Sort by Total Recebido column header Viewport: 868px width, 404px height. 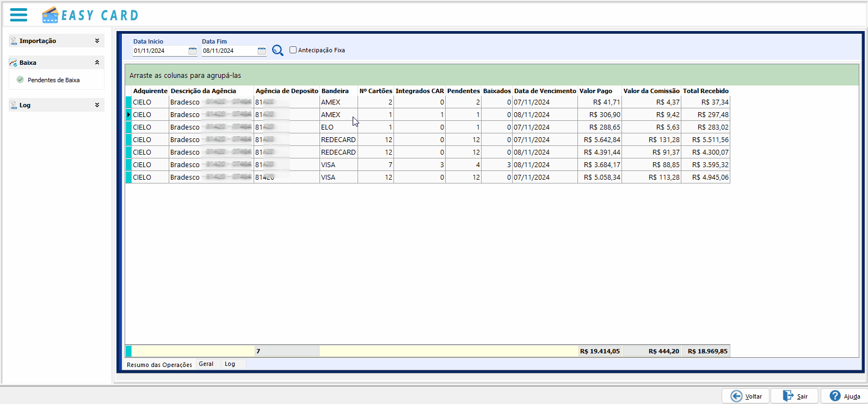[705, 91]
